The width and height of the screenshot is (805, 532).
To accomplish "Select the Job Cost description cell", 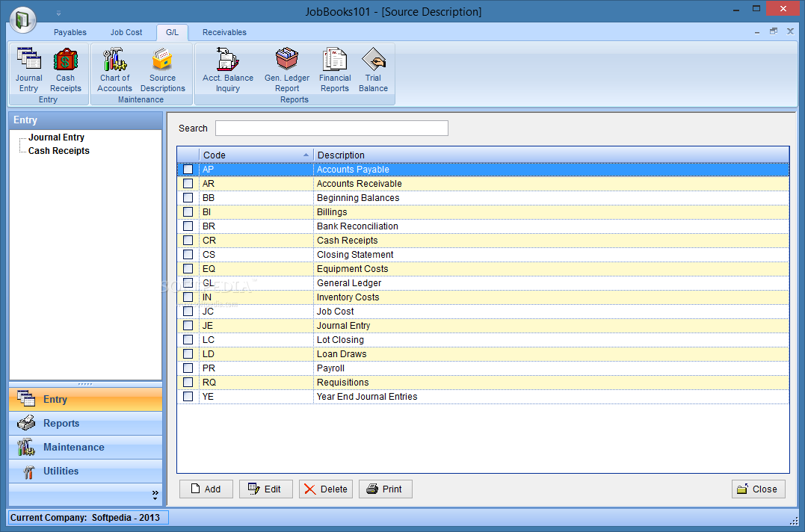I will [552, 312].
